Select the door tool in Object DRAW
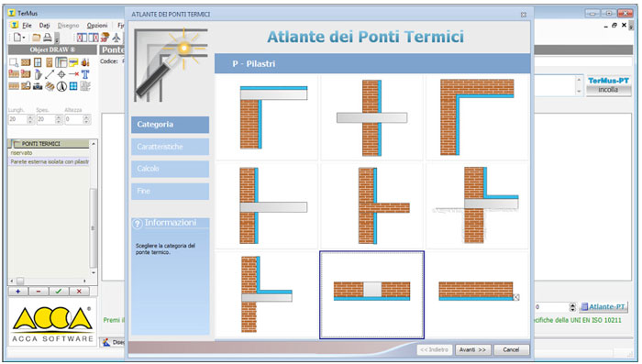This screenshot has width=642, height=364. 50,62
